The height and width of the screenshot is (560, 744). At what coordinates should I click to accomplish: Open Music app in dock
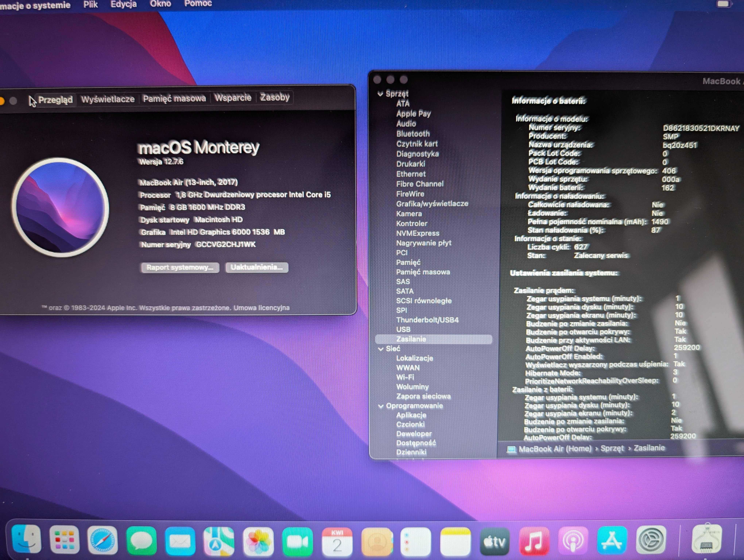[x=534, y=541]
